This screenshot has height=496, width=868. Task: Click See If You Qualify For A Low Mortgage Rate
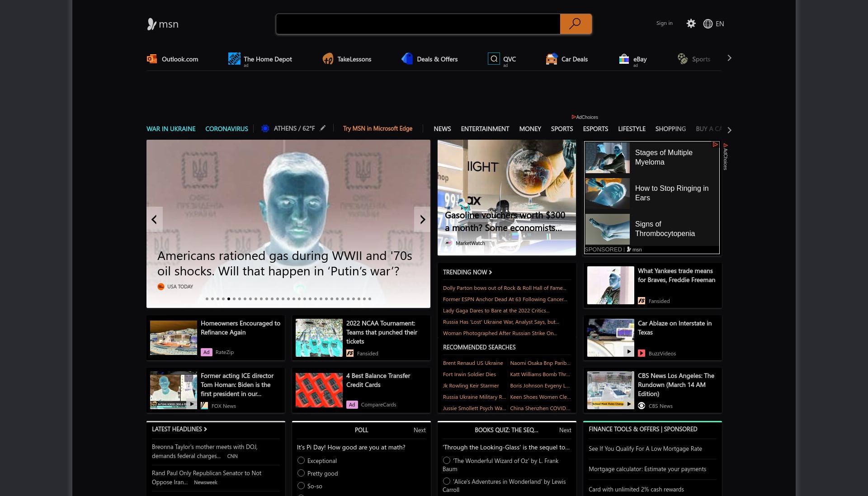coord(645,449)
